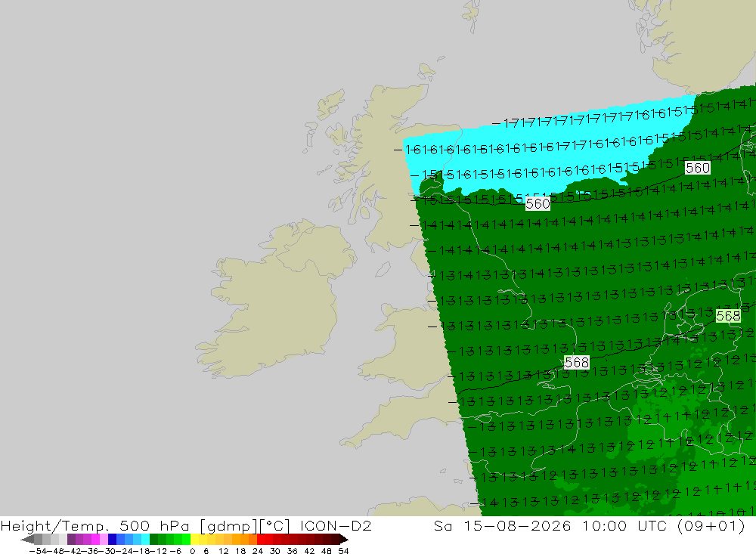
Task: Click the "Sa" weekday abbreviation
Action: pos(442,526)
